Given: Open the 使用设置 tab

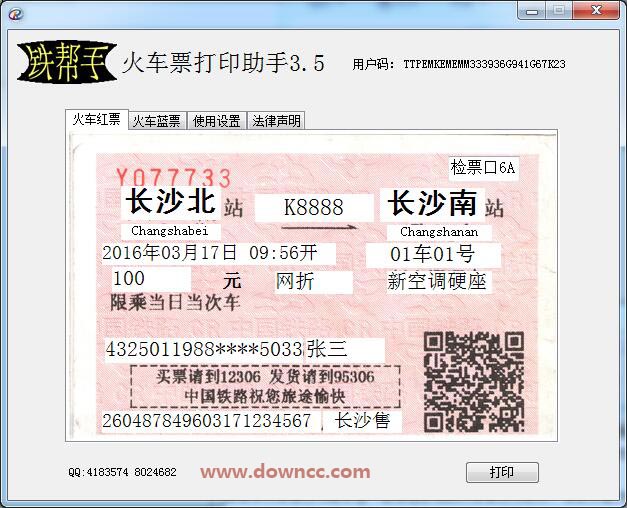Looking at the screenshot, I should 217,121.
